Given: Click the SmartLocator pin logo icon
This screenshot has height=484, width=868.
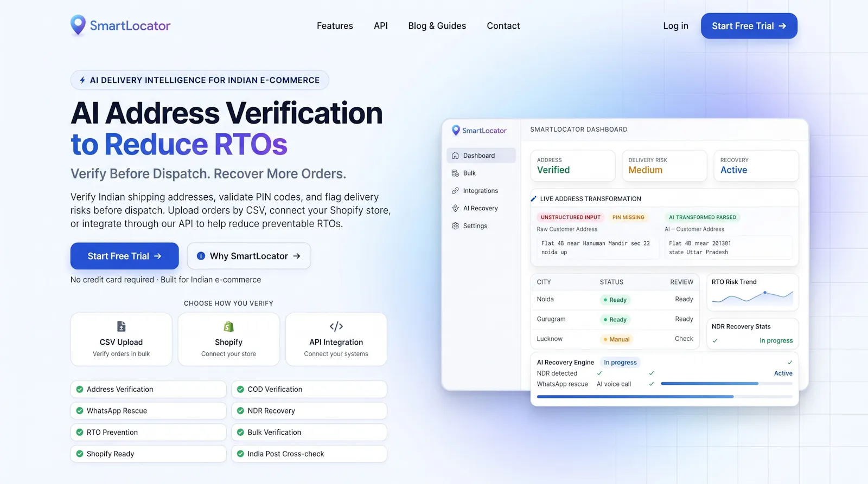Looking at the screenshot, I should pyautogui.click(x=78, y=25).
